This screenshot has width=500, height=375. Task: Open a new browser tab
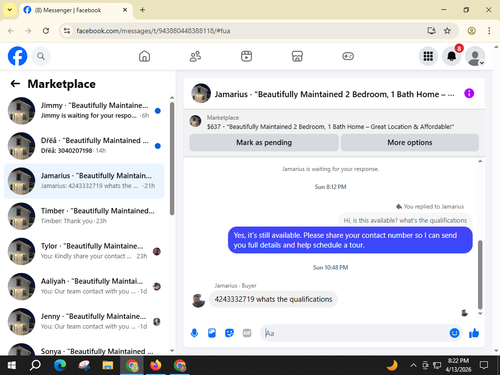(x=142, y=10)
